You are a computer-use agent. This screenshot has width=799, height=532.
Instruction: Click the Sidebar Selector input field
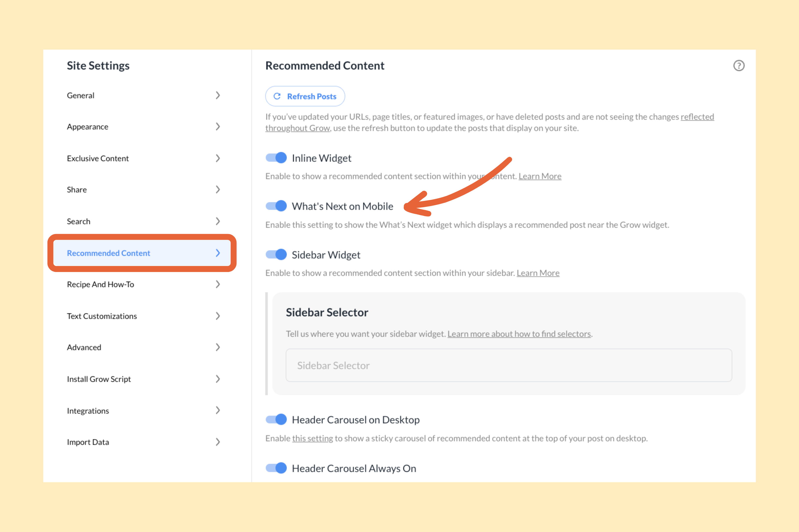click(508, 365)
